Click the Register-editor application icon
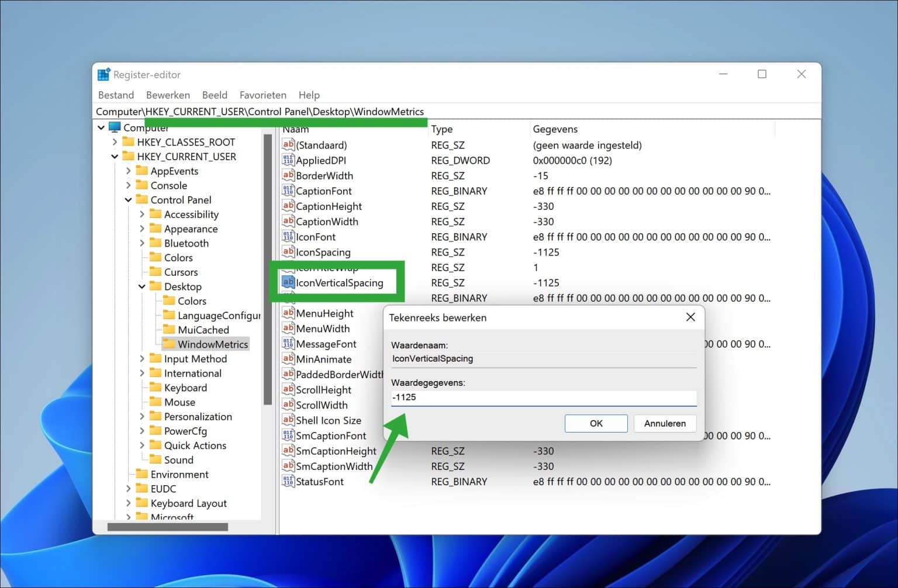 [x=103, y=74]
